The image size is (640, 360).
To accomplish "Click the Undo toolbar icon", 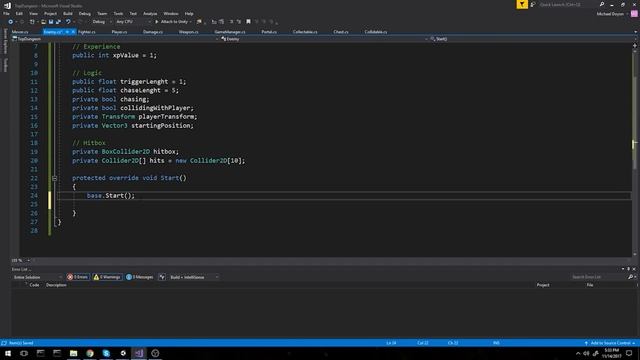I will tap(68, 22).
